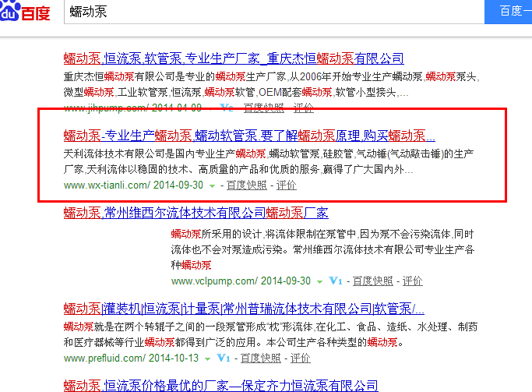532x392 pixels.
Task: Click the V2 badge on jihpump.com result
Action: 227,108
